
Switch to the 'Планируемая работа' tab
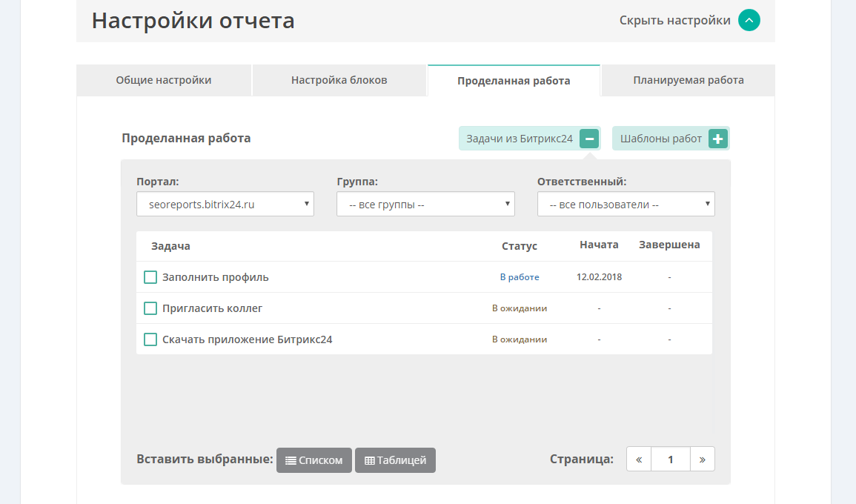coord(688,80)
